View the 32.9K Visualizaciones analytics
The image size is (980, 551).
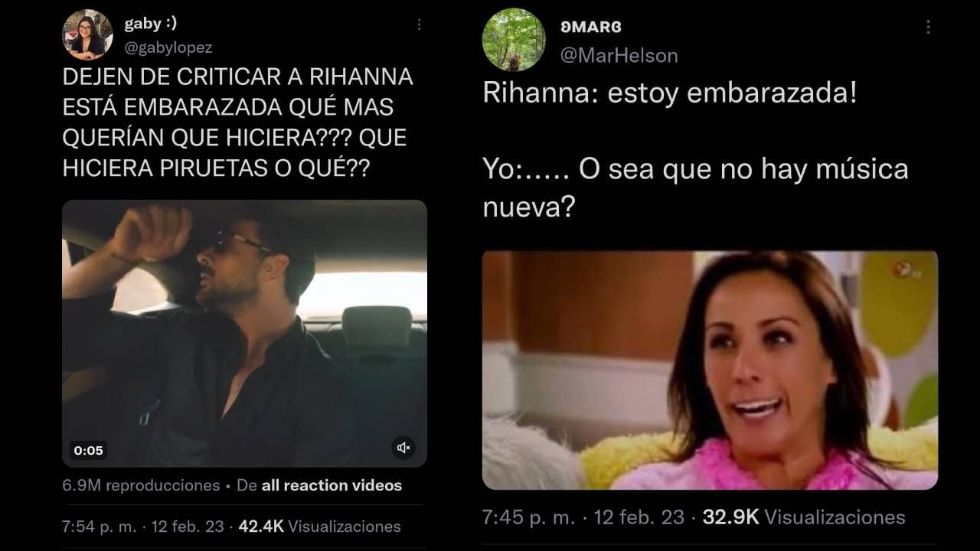(x=804, y=517)
